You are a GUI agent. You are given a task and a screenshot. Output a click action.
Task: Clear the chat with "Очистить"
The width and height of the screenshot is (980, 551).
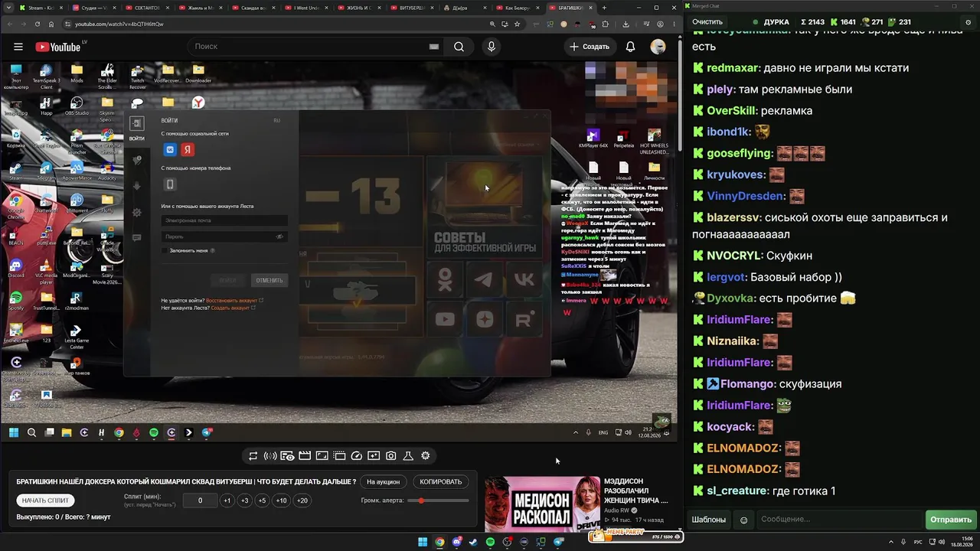pyautogui.click(x=707, y=22)
